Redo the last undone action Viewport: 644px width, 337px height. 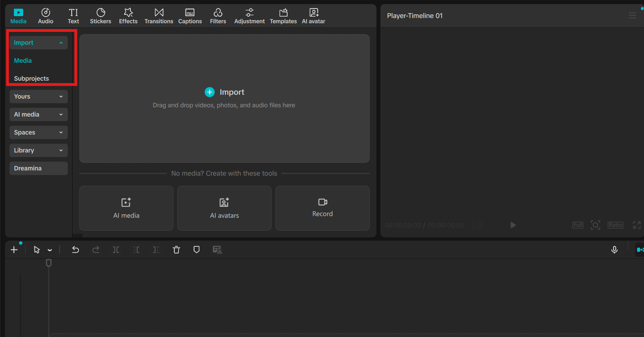coord(95,250)
